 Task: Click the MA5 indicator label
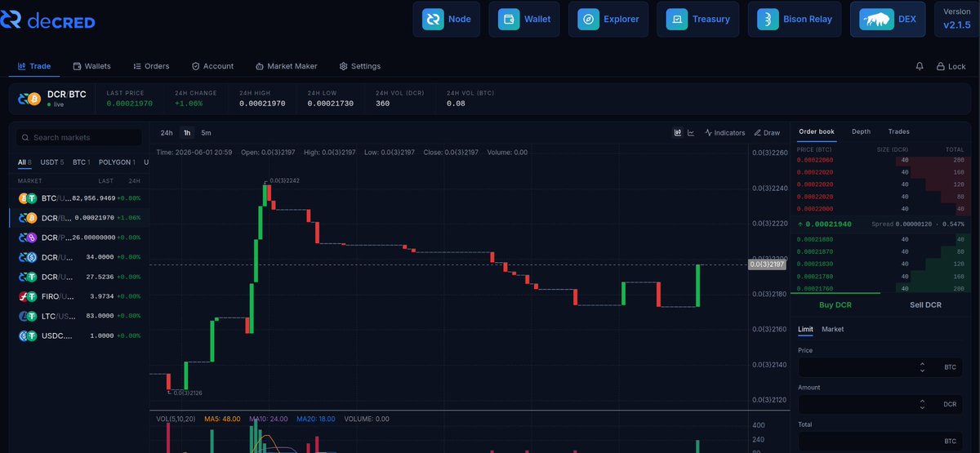coord(222,419)
